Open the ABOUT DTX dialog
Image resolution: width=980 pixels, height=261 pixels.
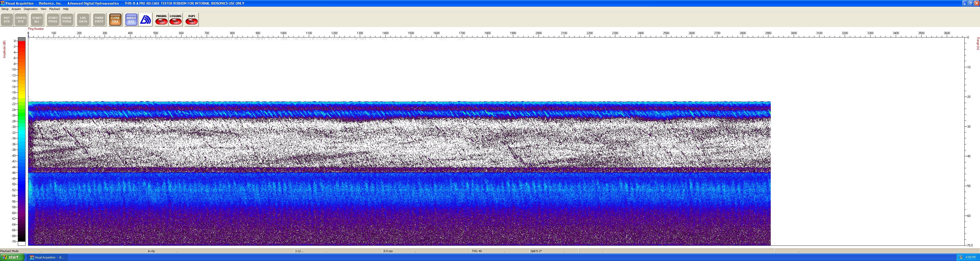(131, 20)
